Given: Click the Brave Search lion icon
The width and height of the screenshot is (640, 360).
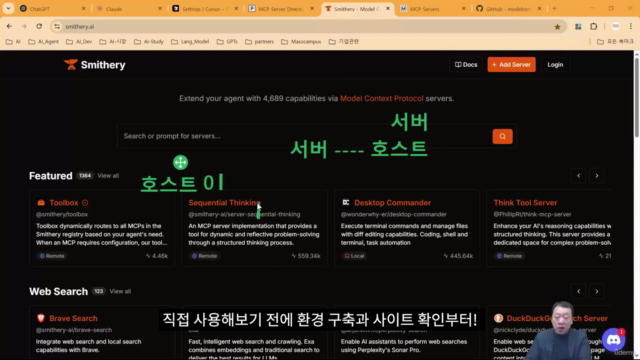Looking at the screenshot, I should (x=41, y=318).
